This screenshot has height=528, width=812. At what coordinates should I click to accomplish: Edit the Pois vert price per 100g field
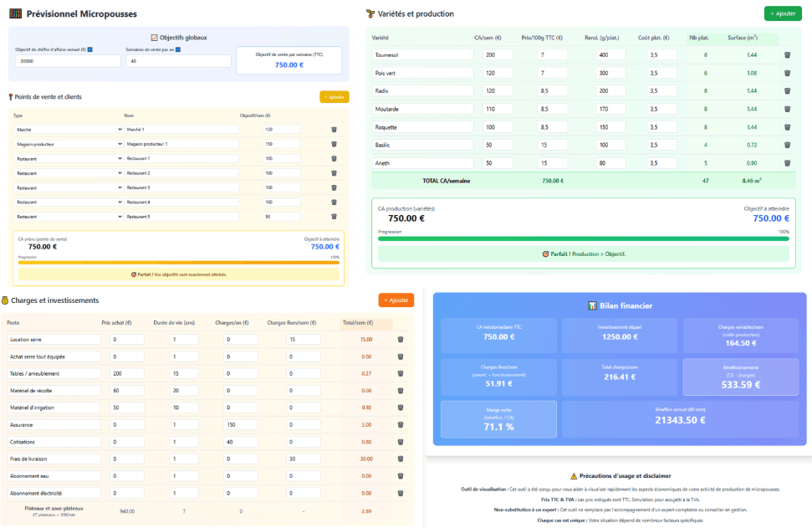(553, 73)
